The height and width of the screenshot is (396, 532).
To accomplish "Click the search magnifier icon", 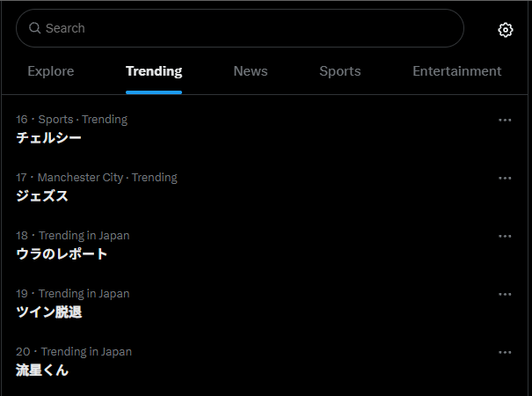I will click(x=34, y=28).
